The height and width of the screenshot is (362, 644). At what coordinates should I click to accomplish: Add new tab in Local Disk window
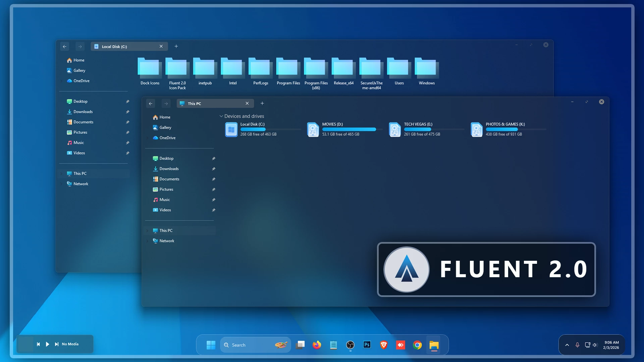pyautogui.click(x=176, y=46)
